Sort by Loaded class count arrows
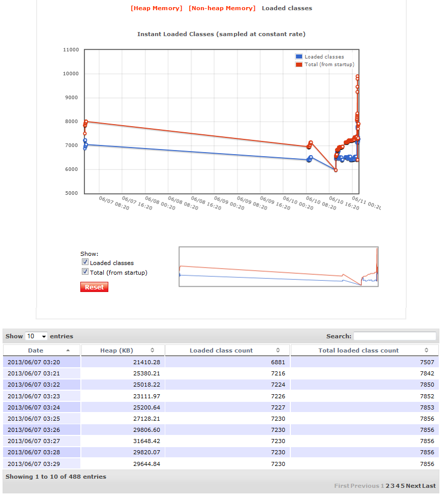The height and width of the screenshot is (498, 448). click(x=278, y=350)
